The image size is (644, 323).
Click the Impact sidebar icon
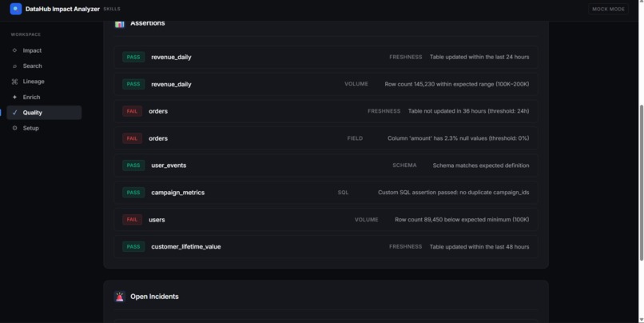point(15,50)
